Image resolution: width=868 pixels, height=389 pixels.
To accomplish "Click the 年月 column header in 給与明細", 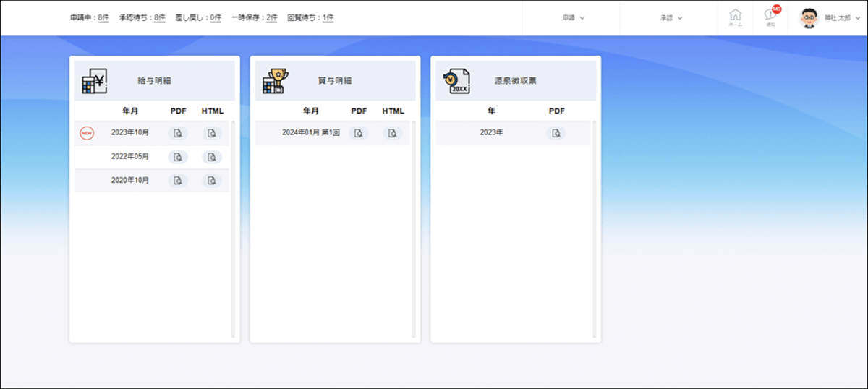I will pos(130,111).
